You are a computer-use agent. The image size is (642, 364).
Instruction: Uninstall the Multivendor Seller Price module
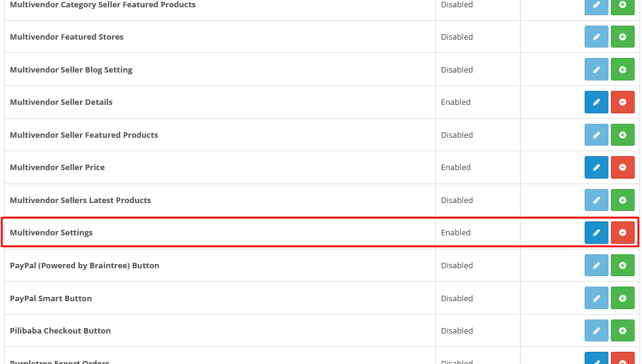622,167
